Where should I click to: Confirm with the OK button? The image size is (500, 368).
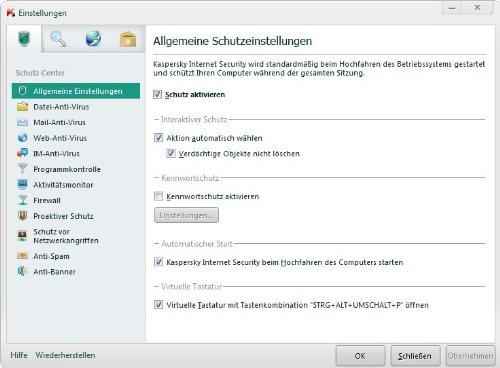coord(360,356)
